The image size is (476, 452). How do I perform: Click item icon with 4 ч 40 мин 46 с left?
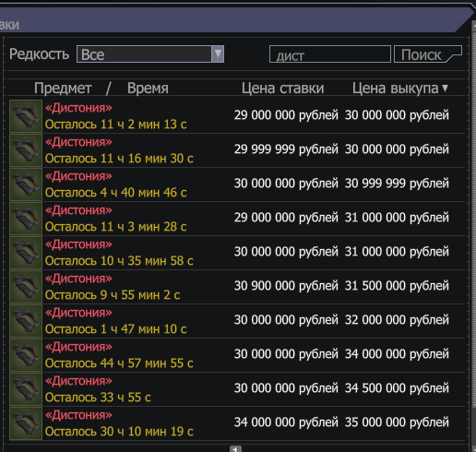26,184
